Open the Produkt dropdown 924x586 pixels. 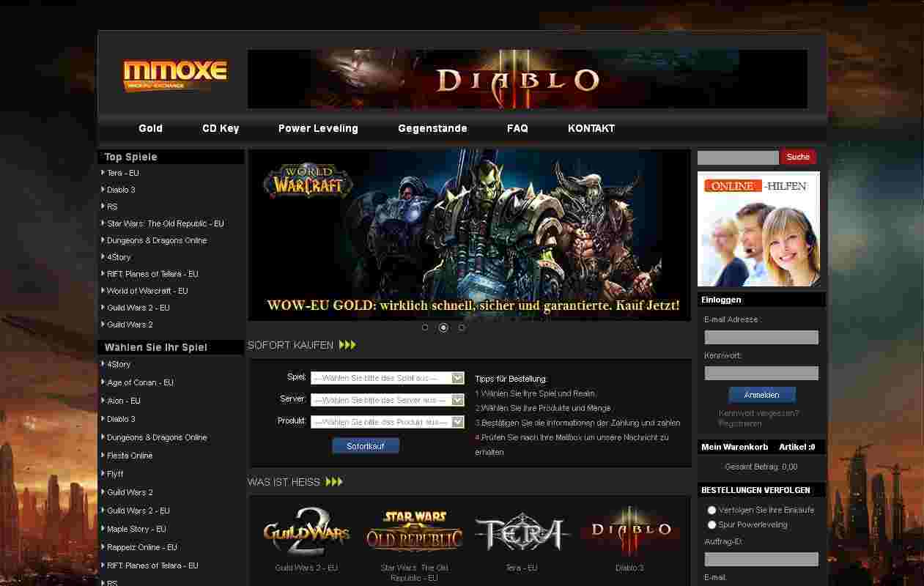388,422
